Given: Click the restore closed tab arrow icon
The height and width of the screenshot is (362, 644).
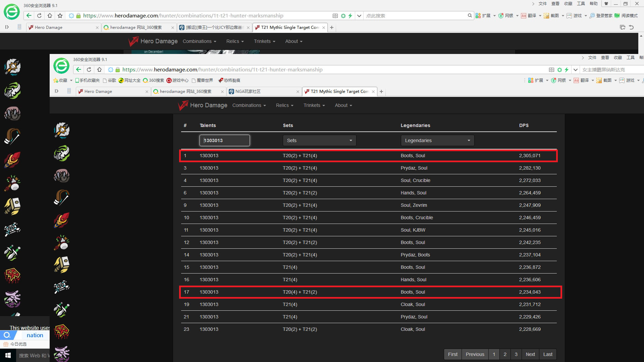Looking at the screenshot, I should [x=631, y=27].
